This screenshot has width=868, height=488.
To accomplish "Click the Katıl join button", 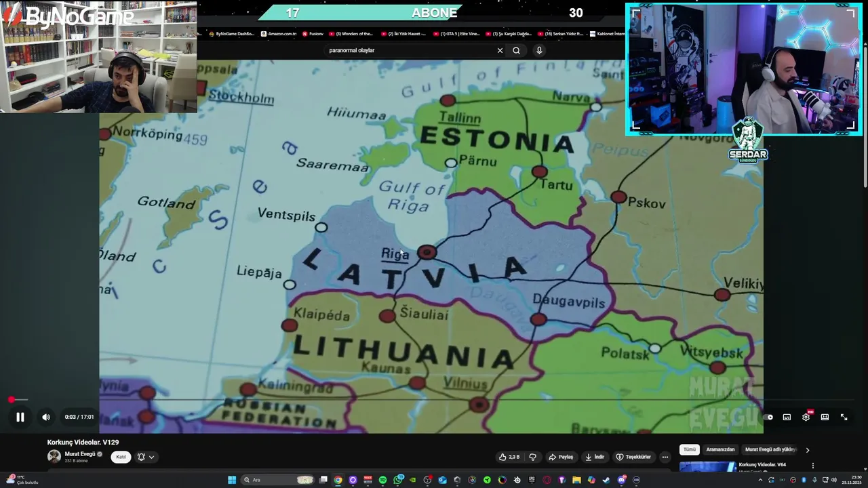I will point(121,457).
